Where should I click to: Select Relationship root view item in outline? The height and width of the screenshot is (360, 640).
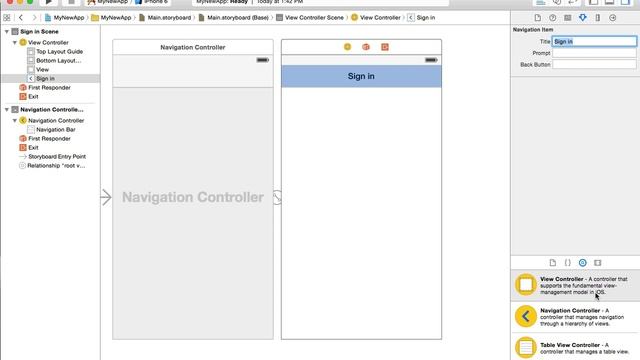coord(52,165)
